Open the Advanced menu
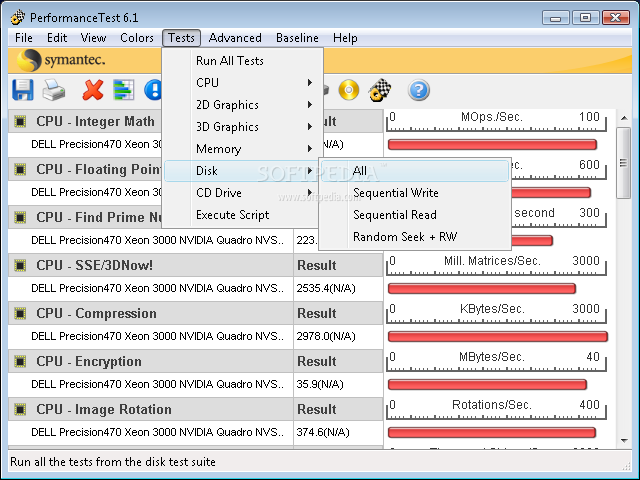Screen dimensions: 640x480 pos(235,38)
